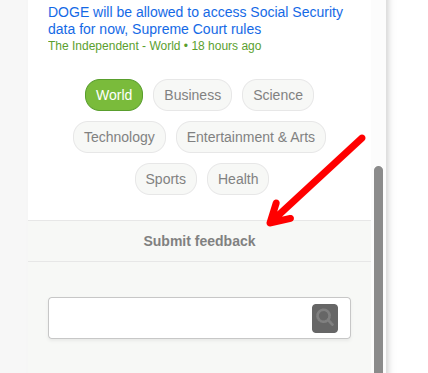Click the 18 hours ago timestamp
The image size is (428, 373).
tap(226, 46)
